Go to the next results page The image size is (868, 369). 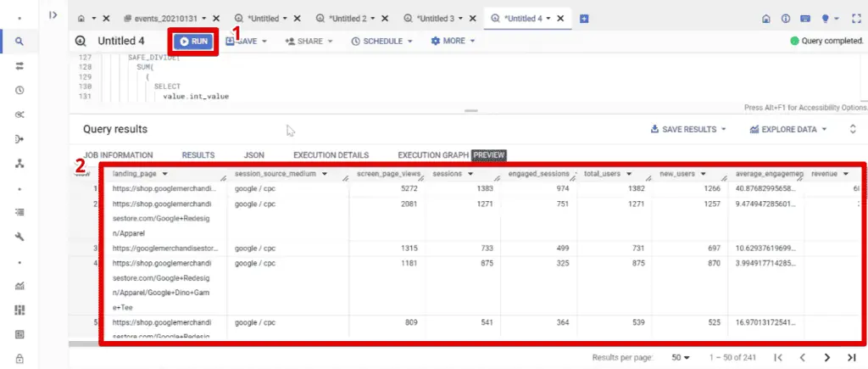coord(827,357)
